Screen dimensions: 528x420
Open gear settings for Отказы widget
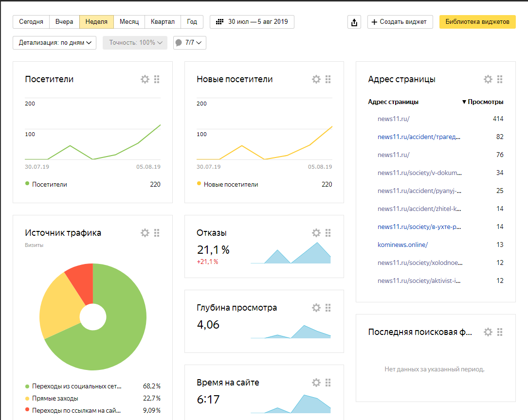point(316,233)
